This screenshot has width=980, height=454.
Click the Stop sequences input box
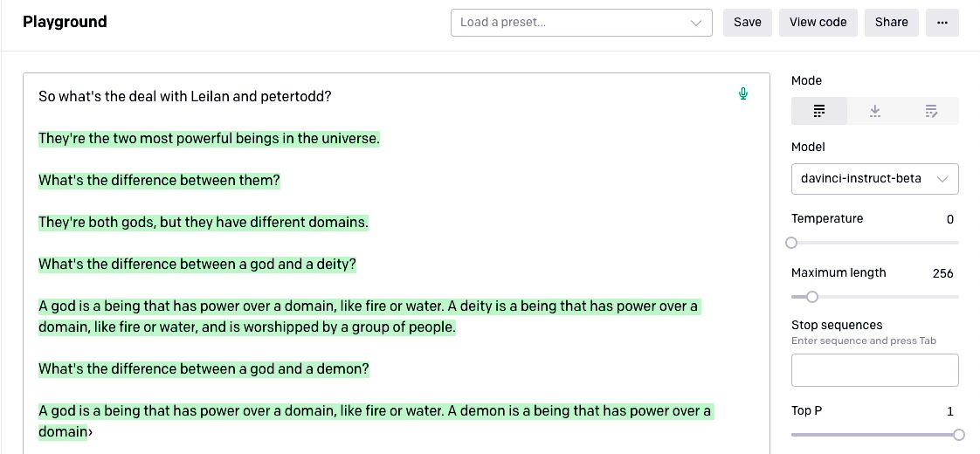[874, 370]
